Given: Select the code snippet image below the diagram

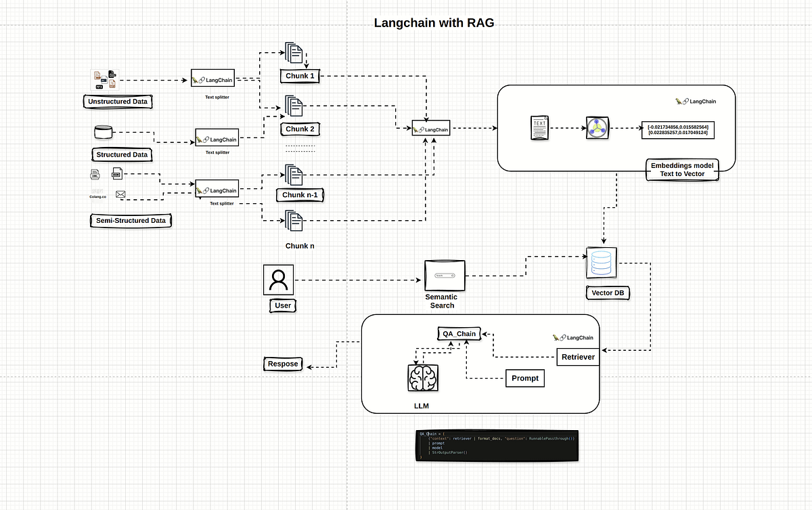Looking at the screenshot, I should [498, 446].
